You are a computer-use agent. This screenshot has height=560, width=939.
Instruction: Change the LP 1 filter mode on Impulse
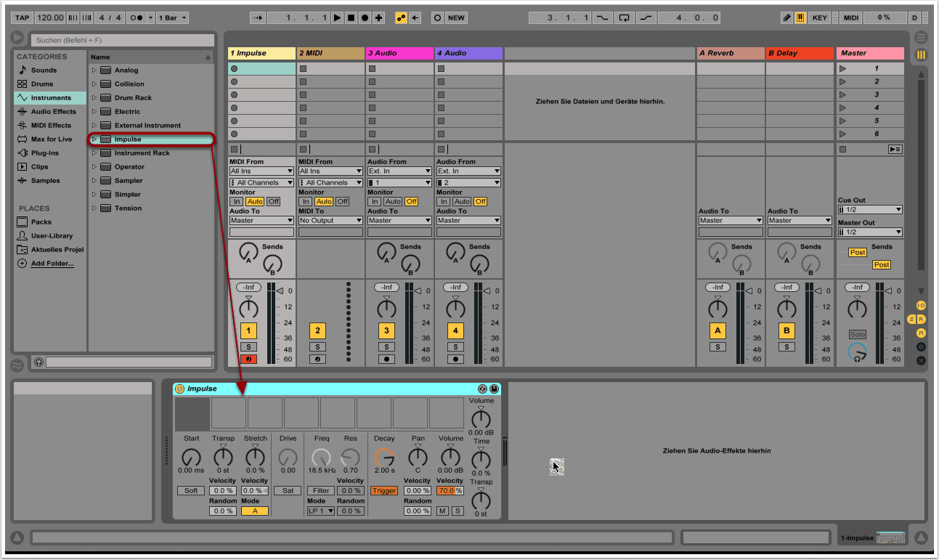320,511
